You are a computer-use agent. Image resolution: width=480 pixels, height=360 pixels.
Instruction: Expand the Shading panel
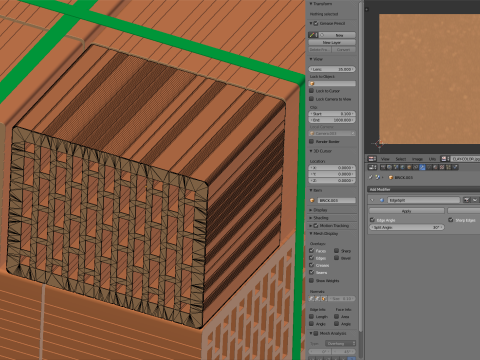311,218
